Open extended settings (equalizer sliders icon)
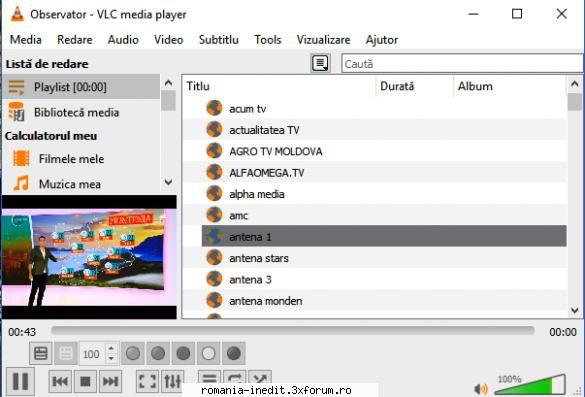The height and width of the screenshot is (397, 585). coord(173,381)
